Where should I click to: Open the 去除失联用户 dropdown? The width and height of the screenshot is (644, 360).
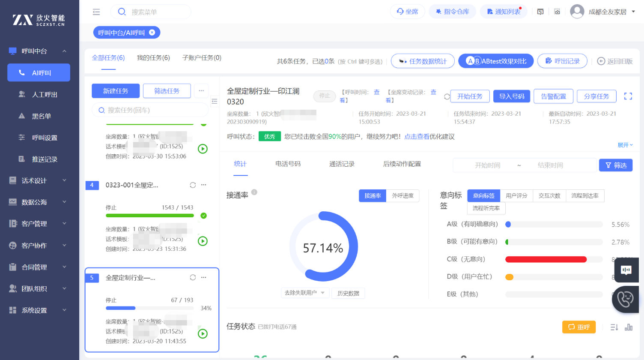304,293
